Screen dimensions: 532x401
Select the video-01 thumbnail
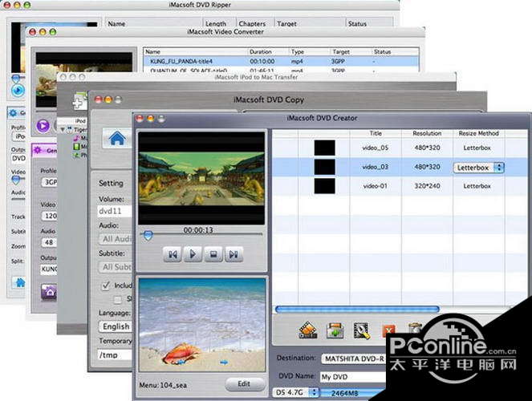pyautogui.click(x=324, y=186)
